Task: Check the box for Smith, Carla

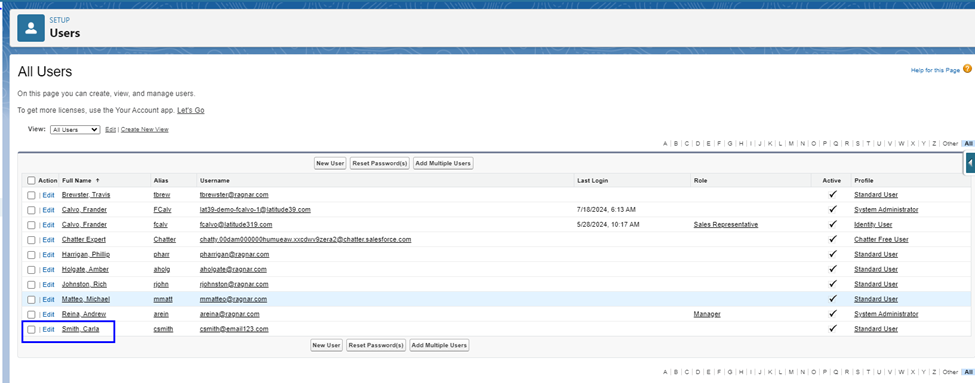Action: click(31, 329)
